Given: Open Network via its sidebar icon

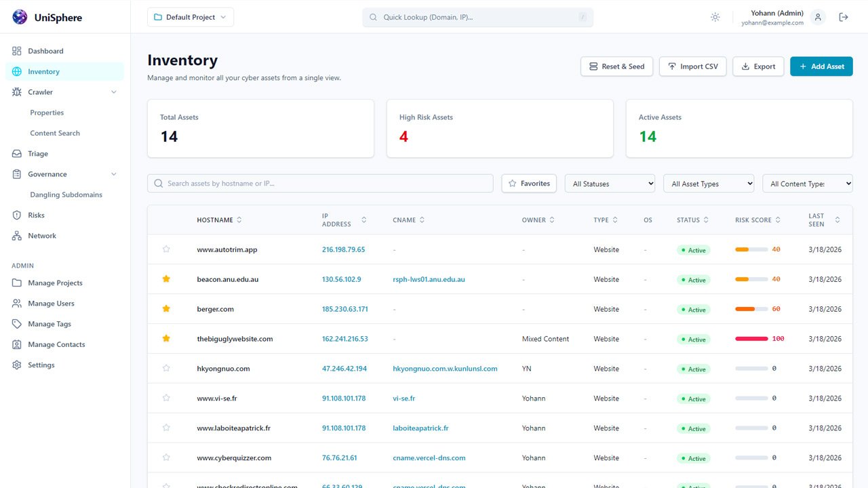Looking at the screenshot, I should pos(17,236).
